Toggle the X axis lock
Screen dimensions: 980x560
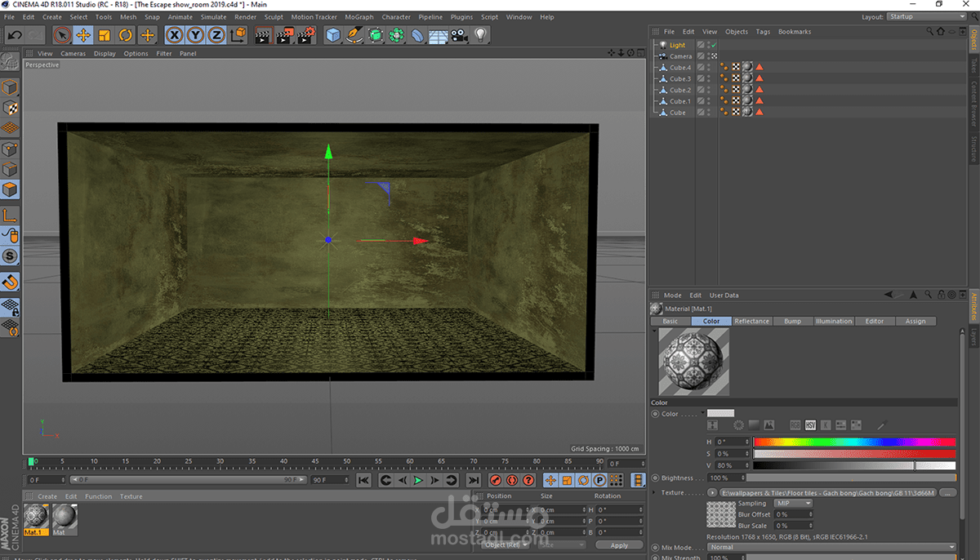point(174,34)
